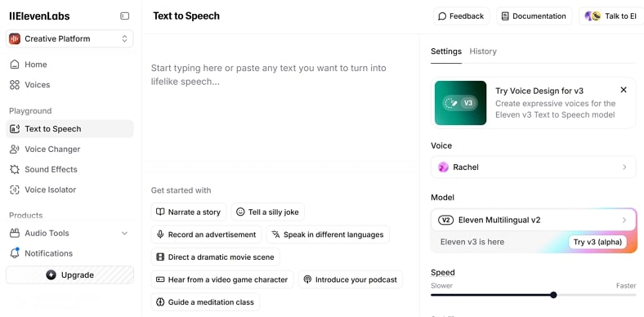Open the Sound Effects tool
Viewport: 644px width, 317px height.
(69, 169)
